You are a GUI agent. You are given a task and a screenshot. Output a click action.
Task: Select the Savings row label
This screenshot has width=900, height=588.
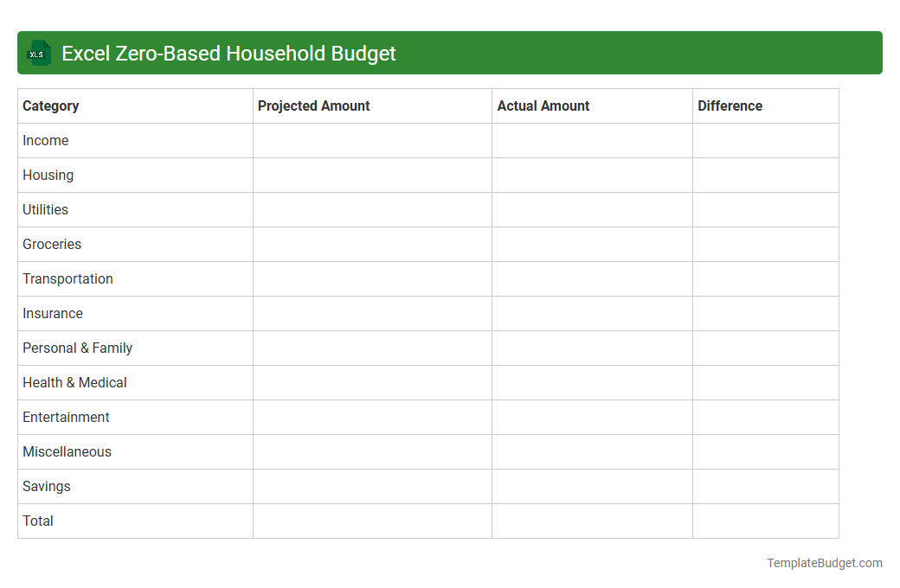(x=46, y=486)
